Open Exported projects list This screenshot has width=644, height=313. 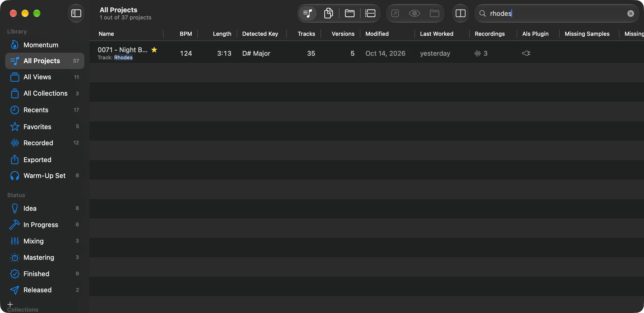coord(45,160)
